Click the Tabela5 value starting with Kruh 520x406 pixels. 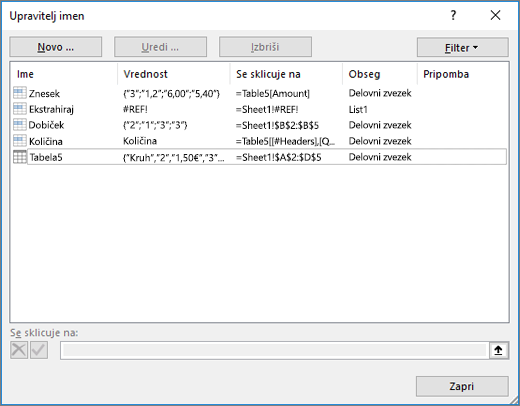(x=174, y=157)
